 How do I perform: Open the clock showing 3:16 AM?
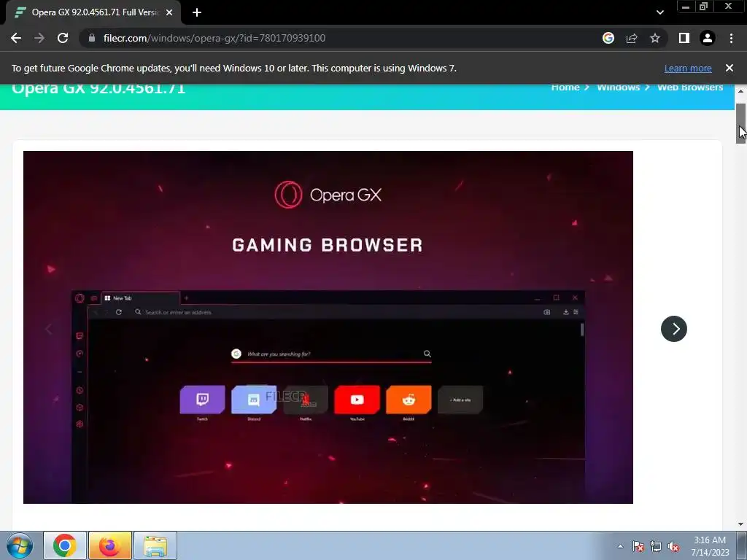click(x=710, y=546)
